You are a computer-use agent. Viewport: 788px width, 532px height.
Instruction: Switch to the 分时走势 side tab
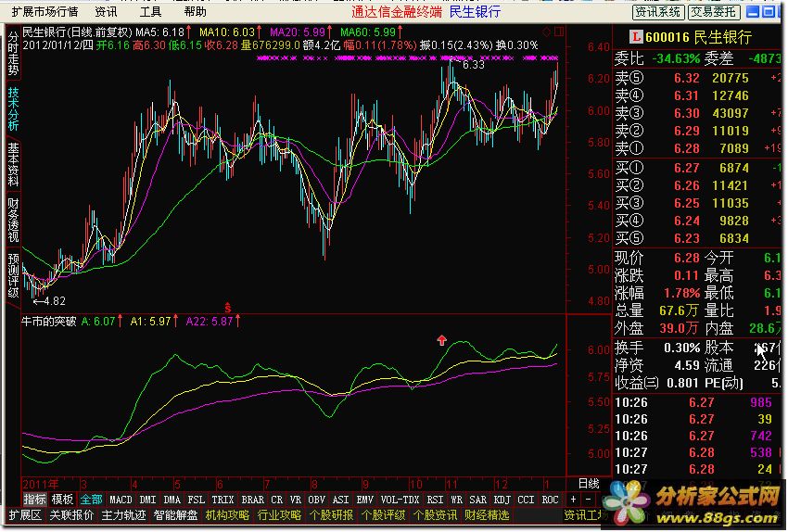(13, 54)
